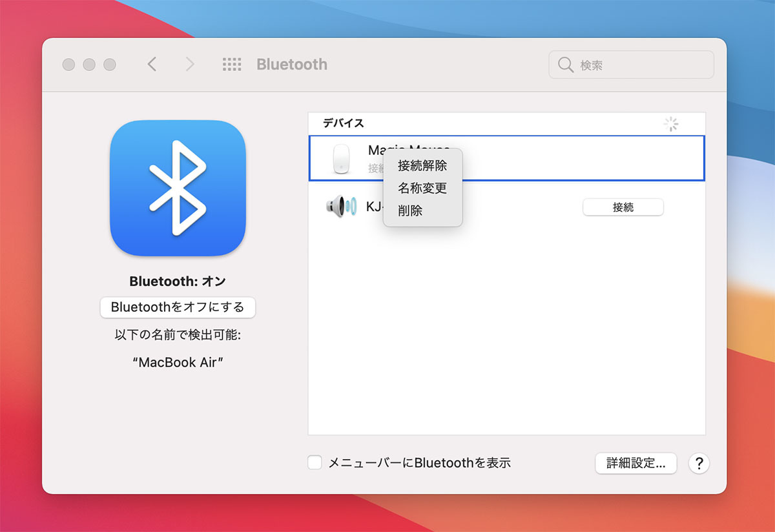Select the Magic Mouse device row
775x532 pixels.
pyautogui.click(x=507, y=158)
